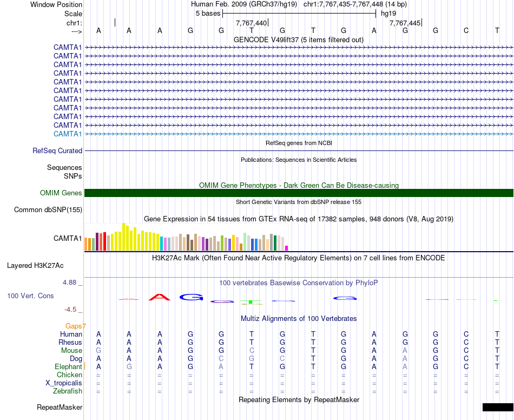The width and height of the screenshot is (514, 420).
Task: Select the X_tropicalis alignment row label
Action: 64,383
